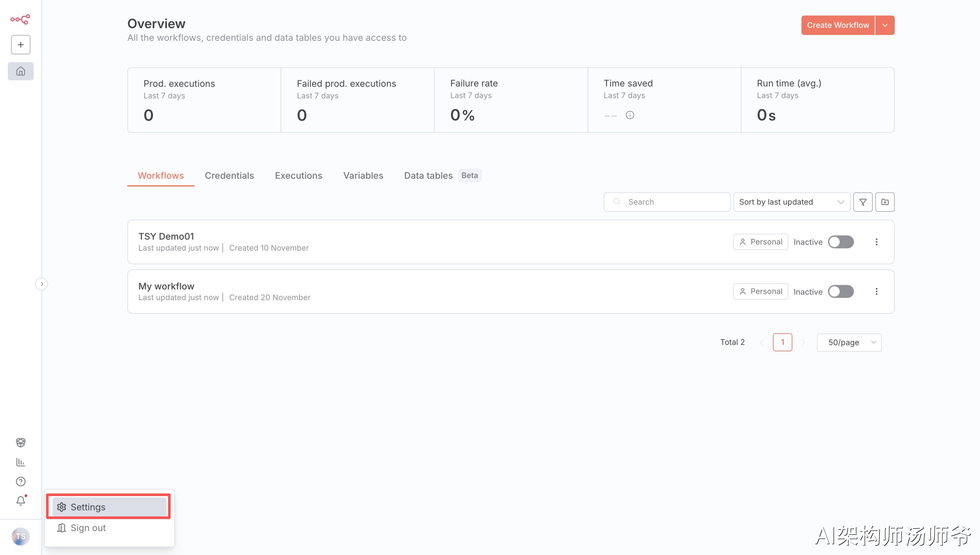This screenshot has width=980, height=555.
Task: Open the TSY Demo01 three-dot menu
Action: tap(876, 242)
